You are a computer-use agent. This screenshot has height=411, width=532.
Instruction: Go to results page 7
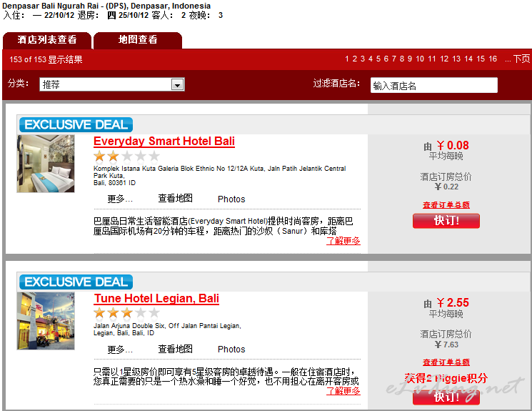394,59
